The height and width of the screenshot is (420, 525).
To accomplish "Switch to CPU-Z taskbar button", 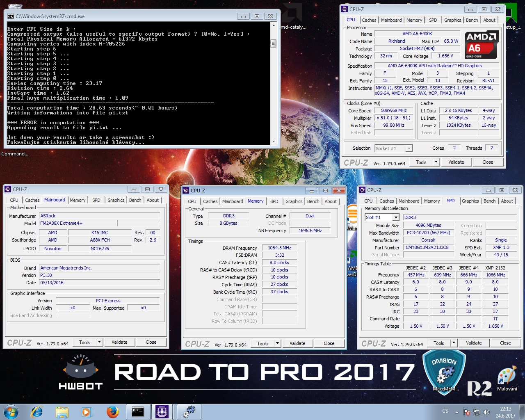I will tap(162, 411).
